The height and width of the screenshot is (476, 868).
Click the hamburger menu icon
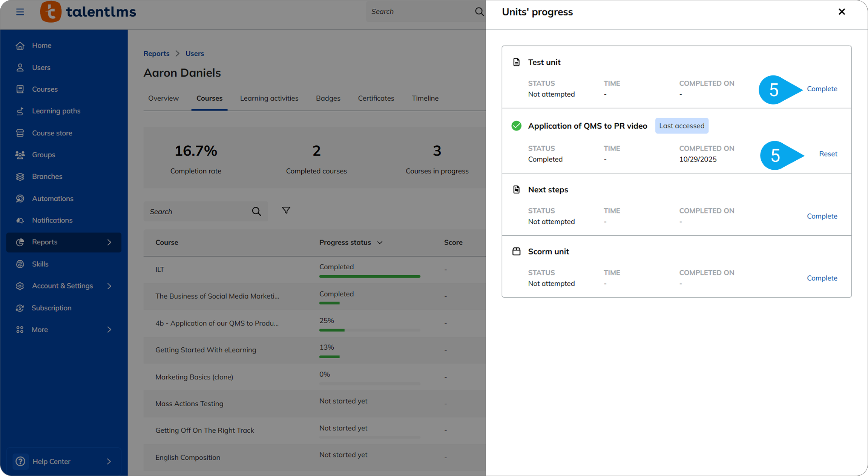click(20, 12)
